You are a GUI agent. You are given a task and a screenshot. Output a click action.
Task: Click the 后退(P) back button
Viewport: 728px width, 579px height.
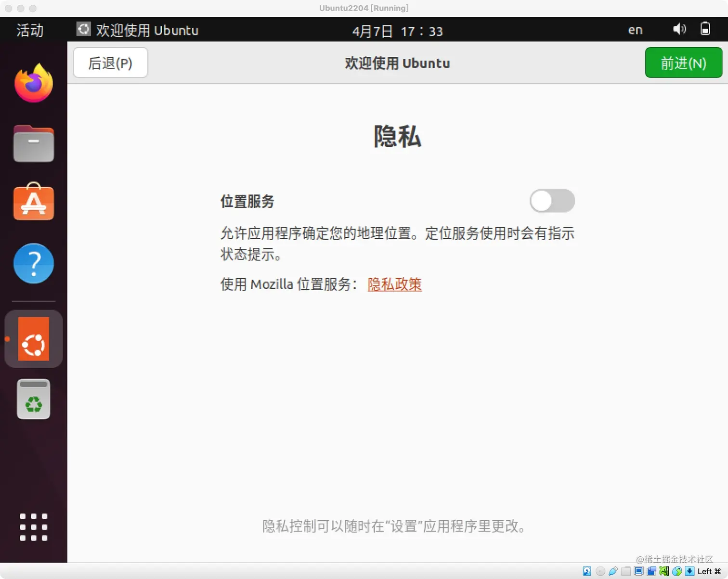tap(110, 63)
